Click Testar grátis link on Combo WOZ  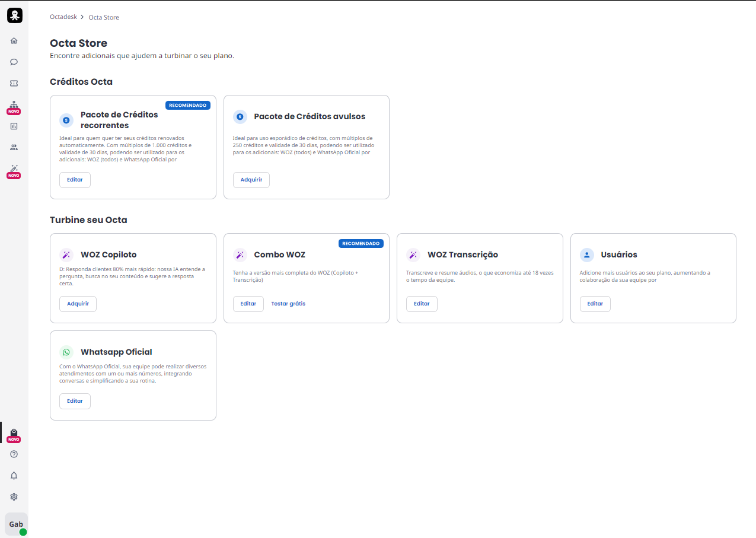tap(288, 304)
